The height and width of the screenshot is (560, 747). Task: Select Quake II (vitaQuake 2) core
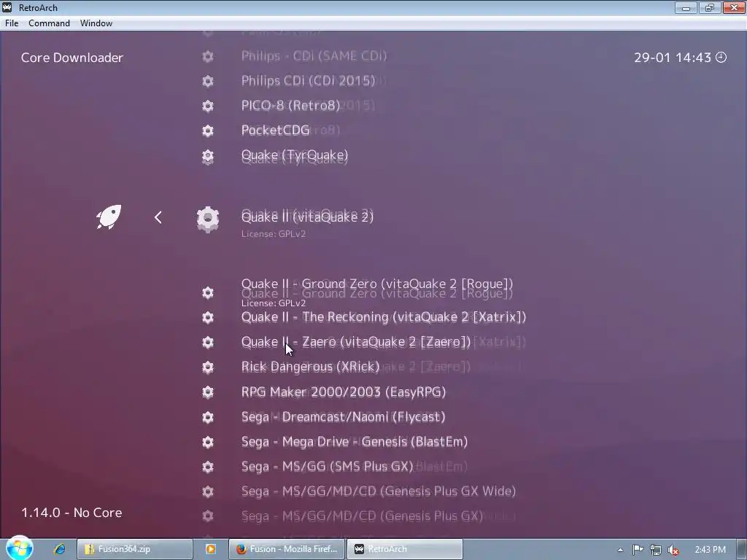307,217
